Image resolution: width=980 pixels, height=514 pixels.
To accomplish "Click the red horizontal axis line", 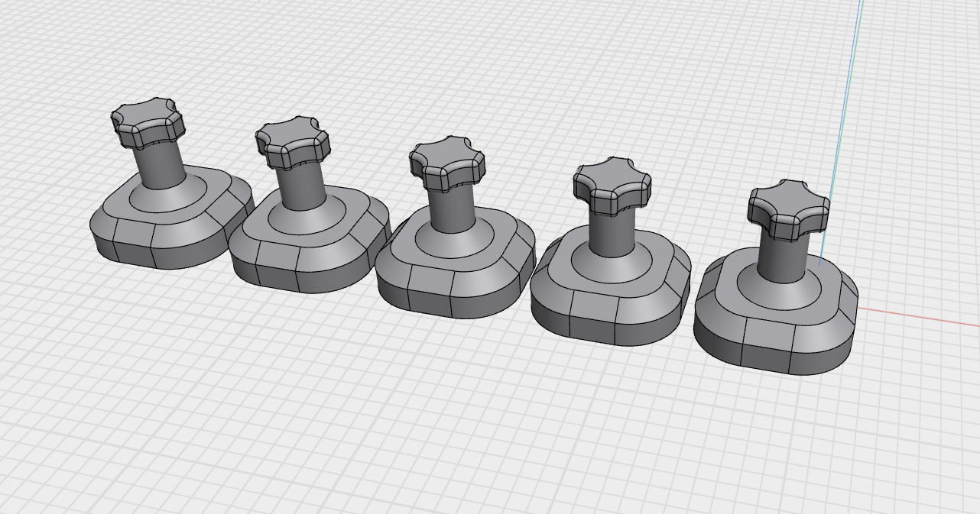I will tap(917, 317).
